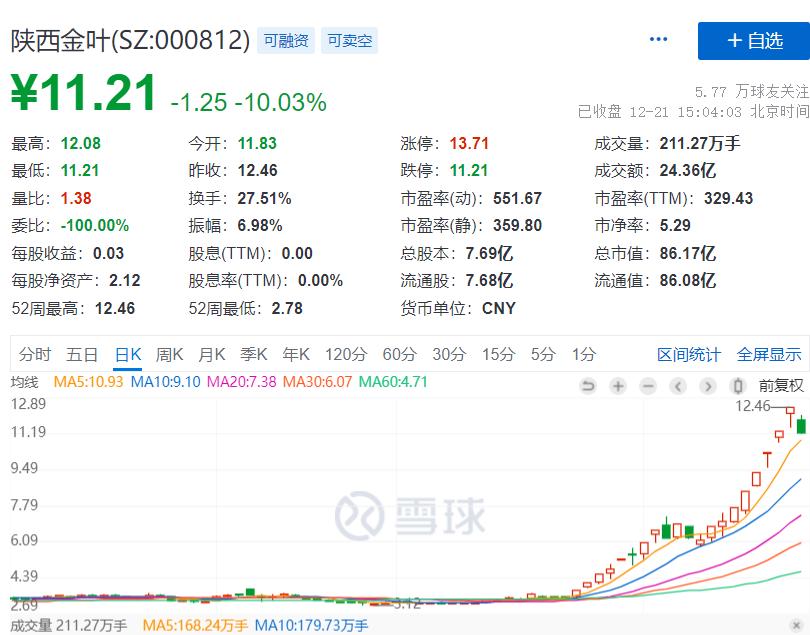
Task: Click the 量比 value 1.38
Action: coord(76,198)
